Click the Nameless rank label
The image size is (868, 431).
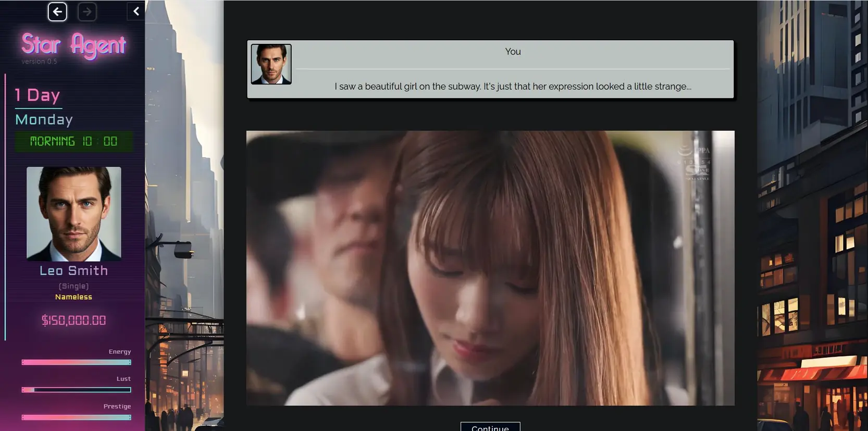click(73, 297)
